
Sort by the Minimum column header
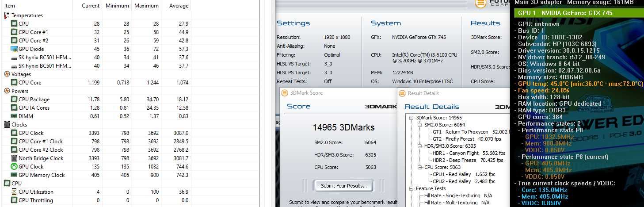(117, 6)
